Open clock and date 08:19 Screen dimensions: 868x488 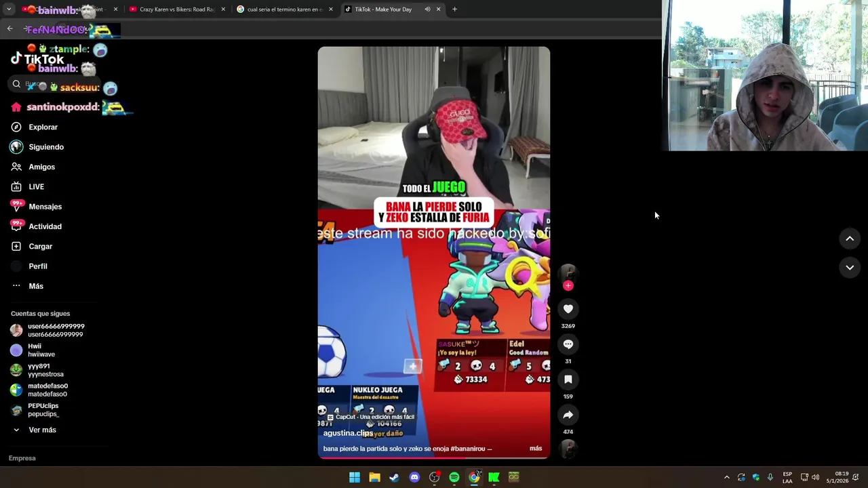[837, 477]
